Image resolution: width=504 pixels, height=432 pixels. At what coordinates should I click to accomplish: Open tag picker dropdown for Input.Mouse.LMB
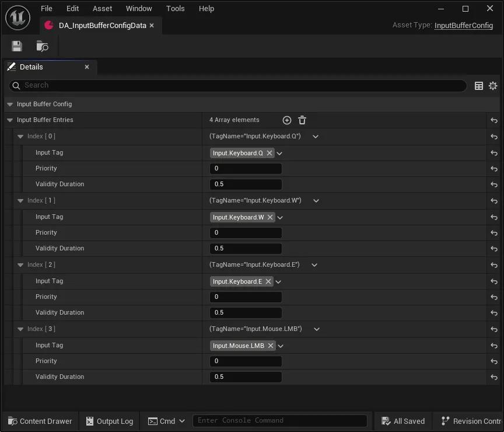click(x=281, y=346)
